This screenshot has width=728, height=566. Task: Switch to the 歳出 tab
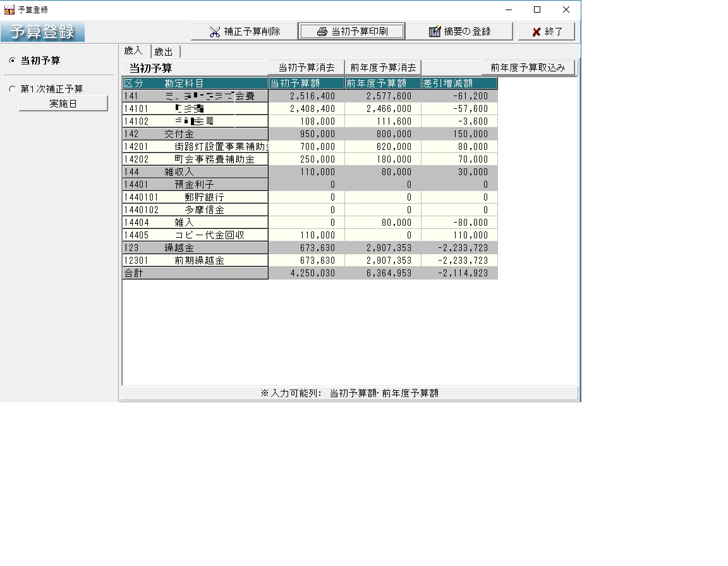164,52
